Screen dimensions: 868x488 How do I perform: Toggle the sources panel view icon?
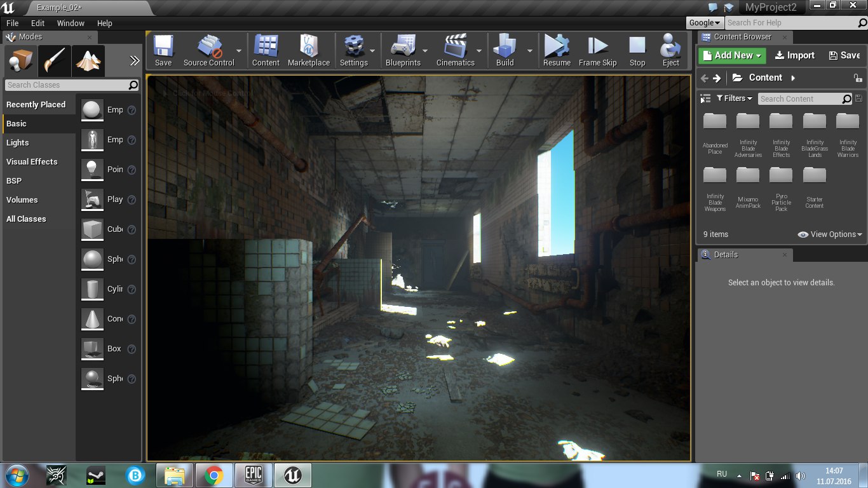pyautogui.click(x=705, y=98)
